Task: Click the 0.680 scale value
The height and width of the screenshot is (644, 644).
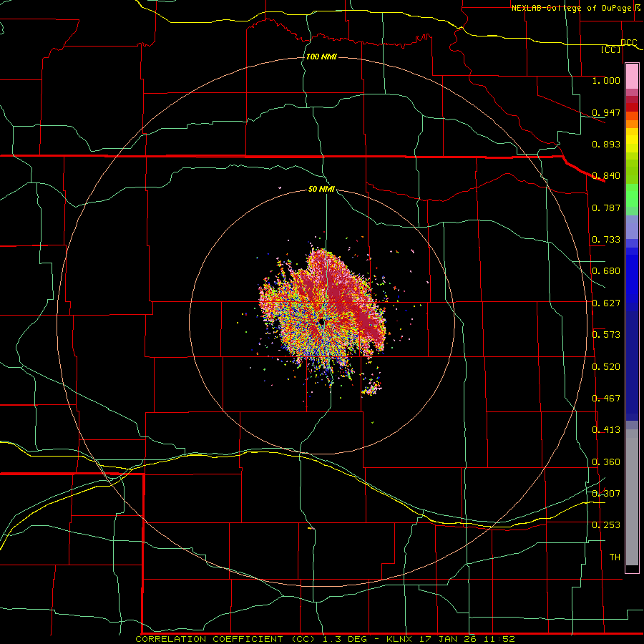Action: click(606, 271)
